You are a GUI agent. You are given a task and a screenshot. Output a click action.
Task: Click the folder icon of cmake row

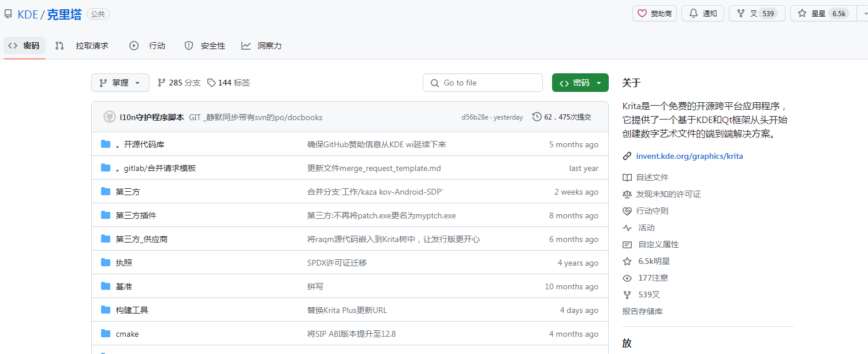coord(106,333)
